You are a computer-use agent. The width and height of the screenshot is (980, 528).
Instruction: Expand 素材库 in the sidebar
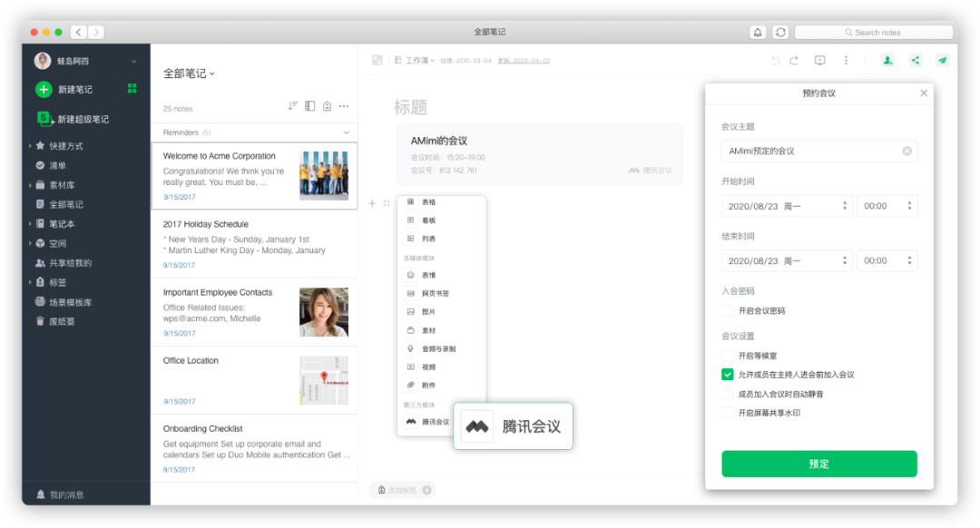point(30,185)
